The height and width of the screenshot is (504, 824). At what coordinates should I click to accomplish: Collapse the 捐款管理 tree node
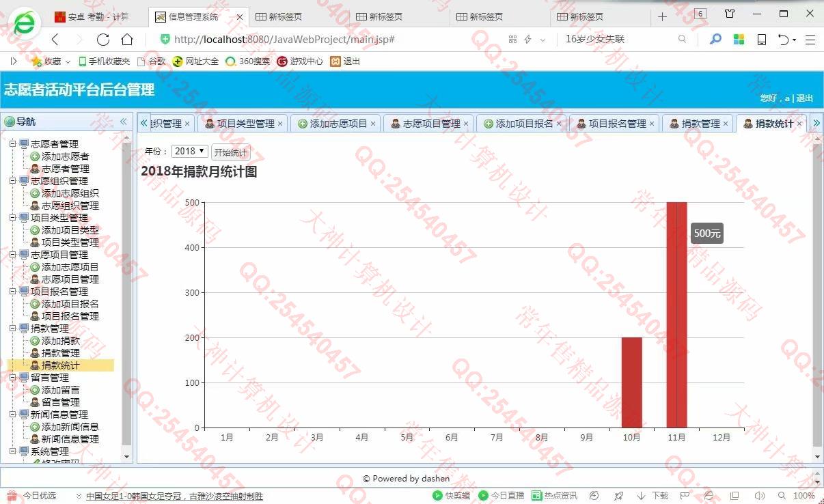point(12,328)
